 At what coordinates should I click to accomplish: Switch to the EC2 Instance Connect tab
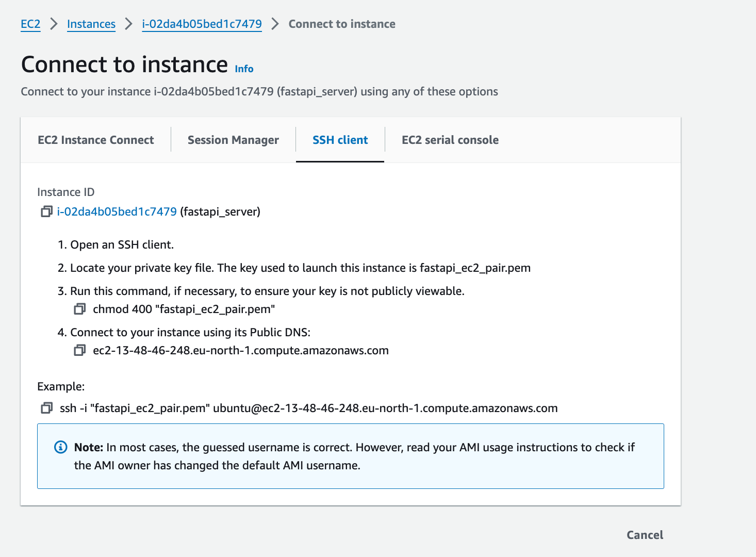96,140
